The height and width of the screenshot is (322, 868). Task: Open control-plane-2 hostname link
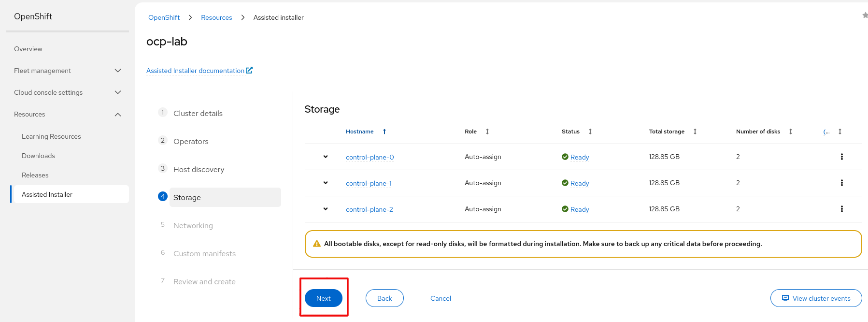369,209
